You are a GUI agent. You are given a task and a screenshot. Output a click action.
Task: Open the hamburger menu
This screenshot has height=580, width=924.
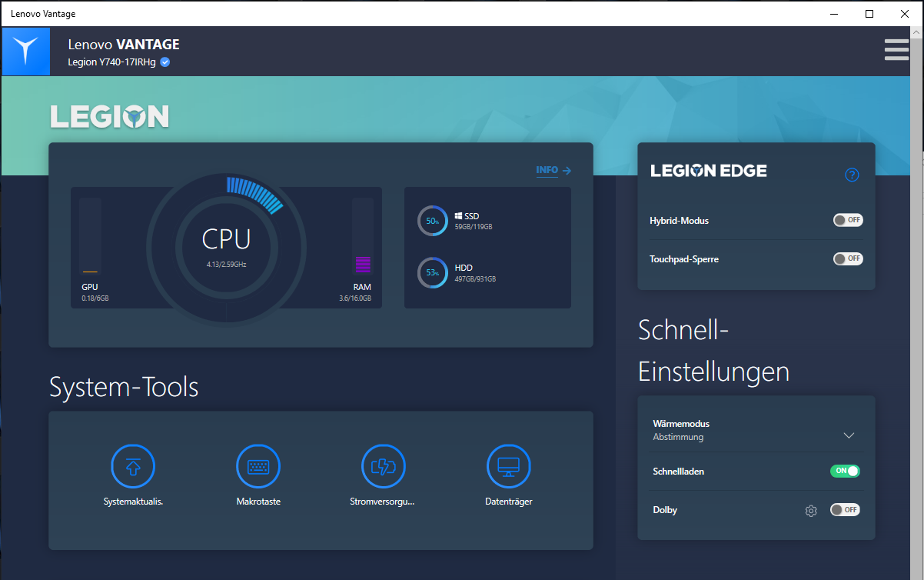[896, 49]
